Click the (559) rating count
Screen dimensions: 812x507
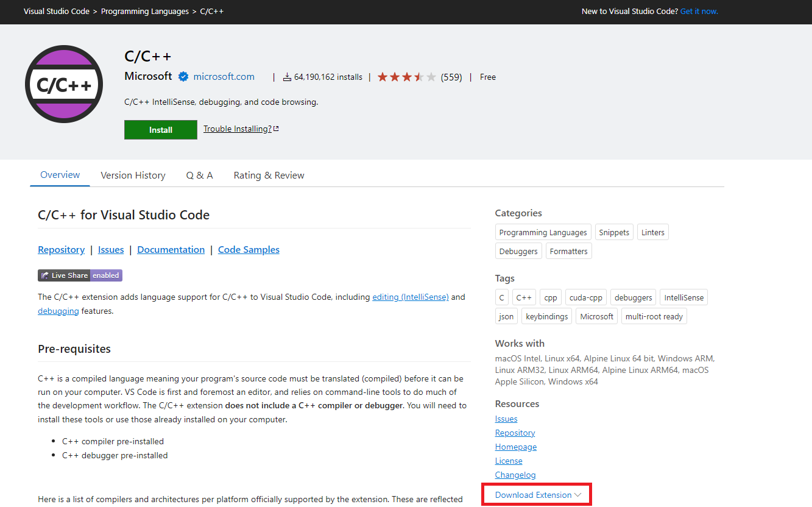point(451,77)
